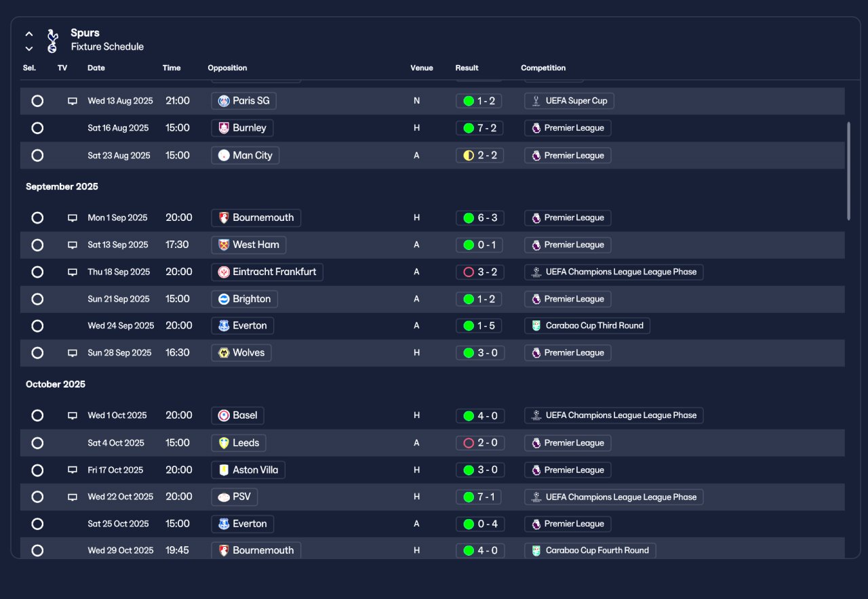Viewport: 868px width, 599px height.
Task: Open the Carabao Cup Fourth Round link
Action: tap(590, 551)
